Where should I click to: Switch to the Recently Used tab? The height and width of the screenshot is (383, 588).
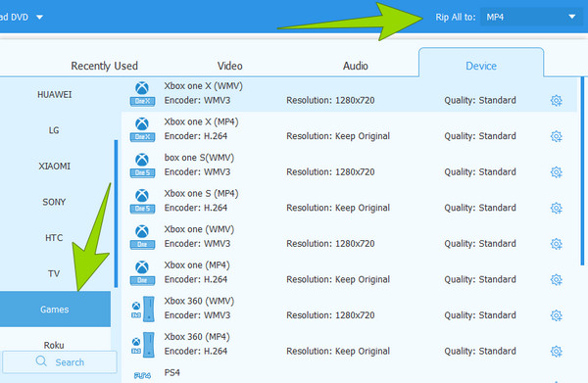pos(104,66)
